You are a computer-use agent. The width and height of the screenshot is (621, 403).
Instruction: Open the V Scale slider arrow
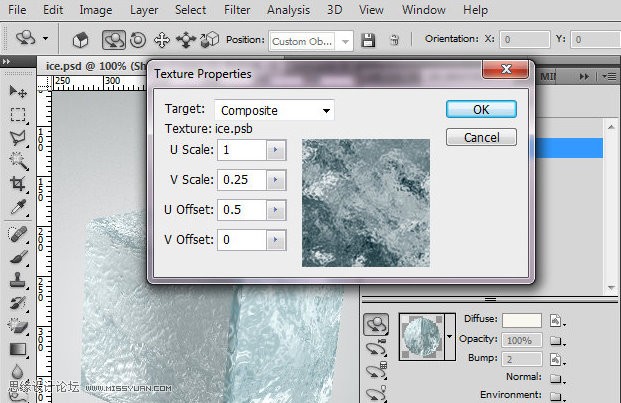pos(276,180)
